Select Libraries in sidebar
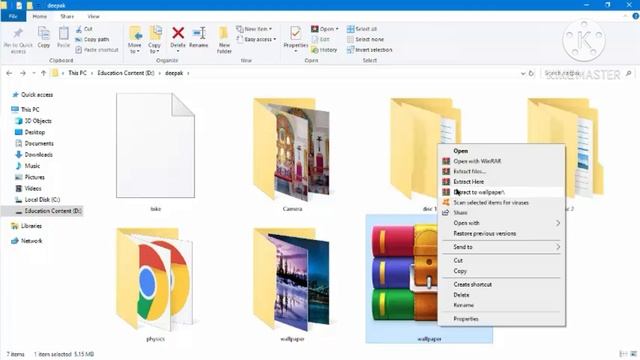The width and height of the screenshot is (640, 360). point(27,226)
